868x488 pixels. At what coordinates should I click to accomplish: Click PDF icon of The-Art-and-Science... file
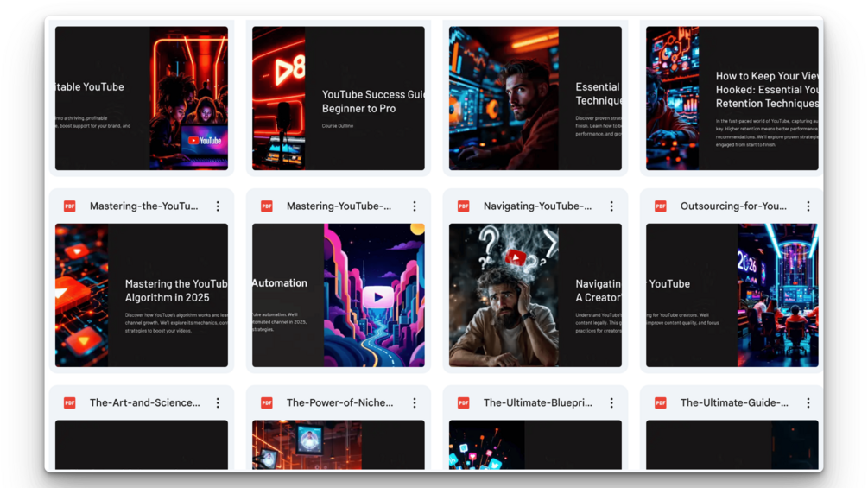coord(70,402)
